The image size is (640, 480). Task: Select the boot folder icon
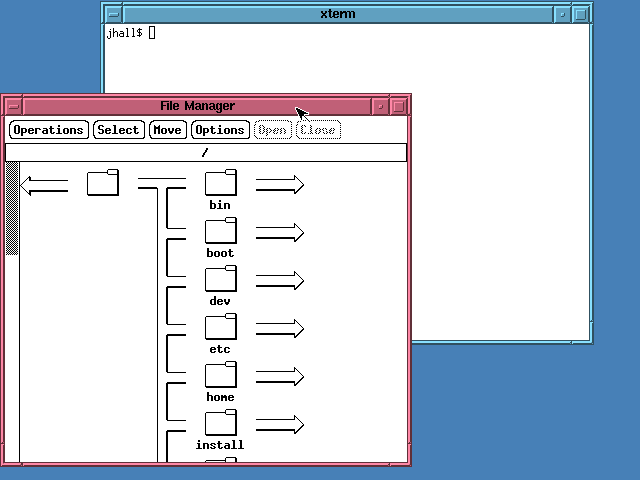pyautogui.click(x=220, y=231)
